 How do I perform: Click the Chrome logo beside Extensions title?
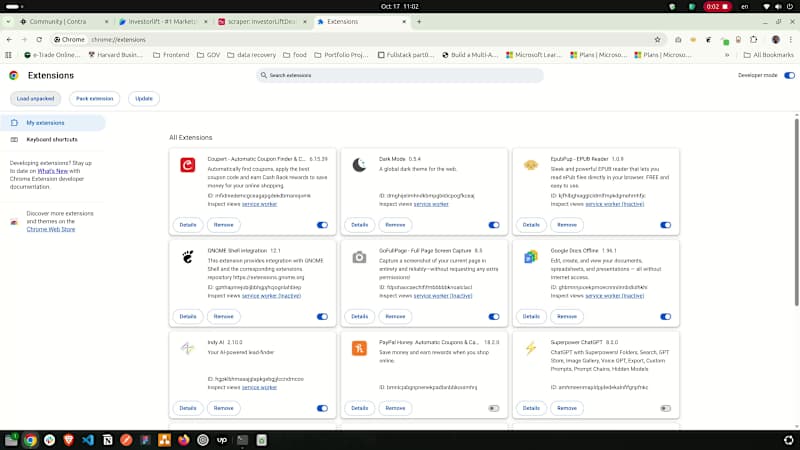pyautogui.click(x=14, y=76)
